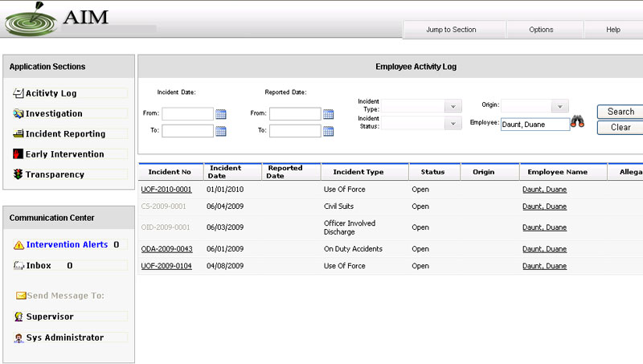
Task: Click the Early Intervention section icon
Action: pos(18,154)
